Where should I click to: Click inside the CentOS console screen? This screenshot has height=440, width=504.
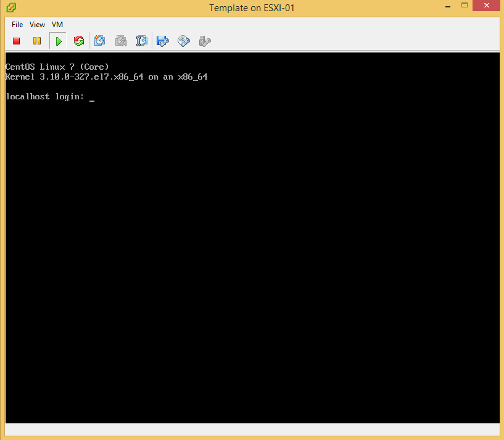pos(252,247)
